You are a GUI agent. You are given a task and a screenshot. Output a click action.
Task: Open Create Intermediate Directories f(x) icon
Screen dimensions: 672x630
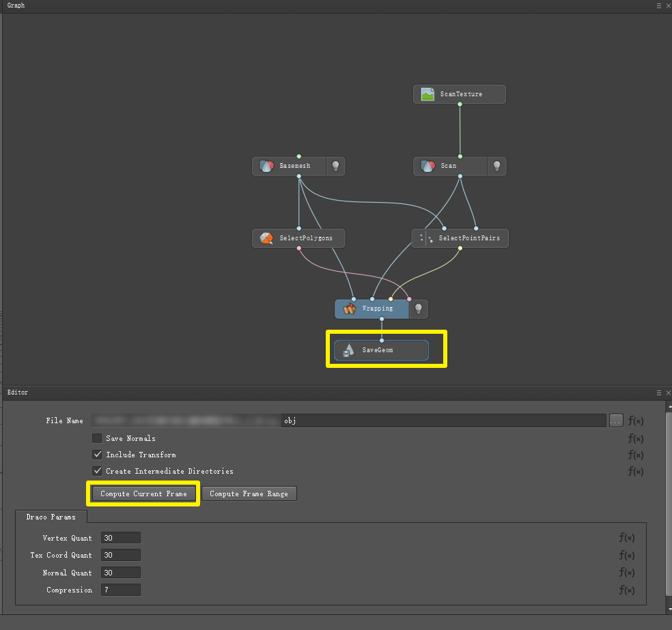coord(636,472)
